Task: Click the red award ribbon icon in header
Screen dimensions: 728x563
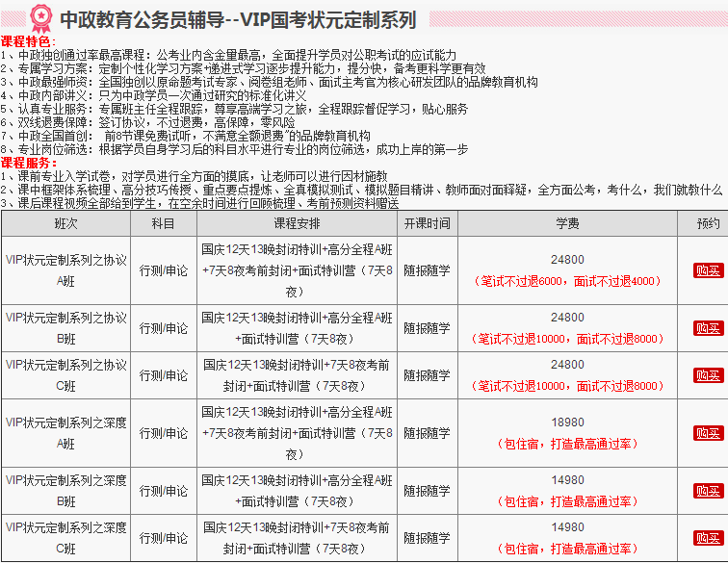Action: tap(41, 18)
